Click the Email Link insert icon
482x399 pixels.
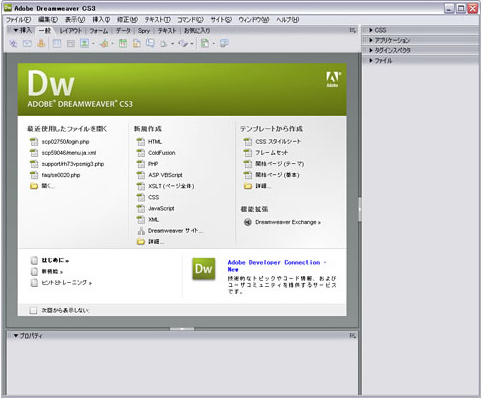pos(27,43)
